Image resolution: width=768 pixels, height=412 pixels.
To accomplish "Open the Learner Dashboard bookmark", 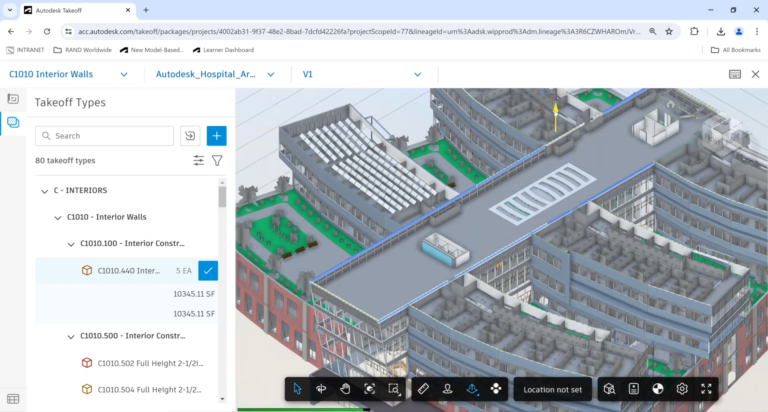I will click(223, 50).
